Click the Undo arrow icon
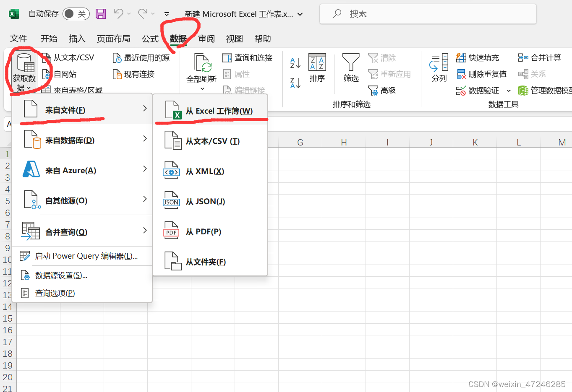 [119, 13]
